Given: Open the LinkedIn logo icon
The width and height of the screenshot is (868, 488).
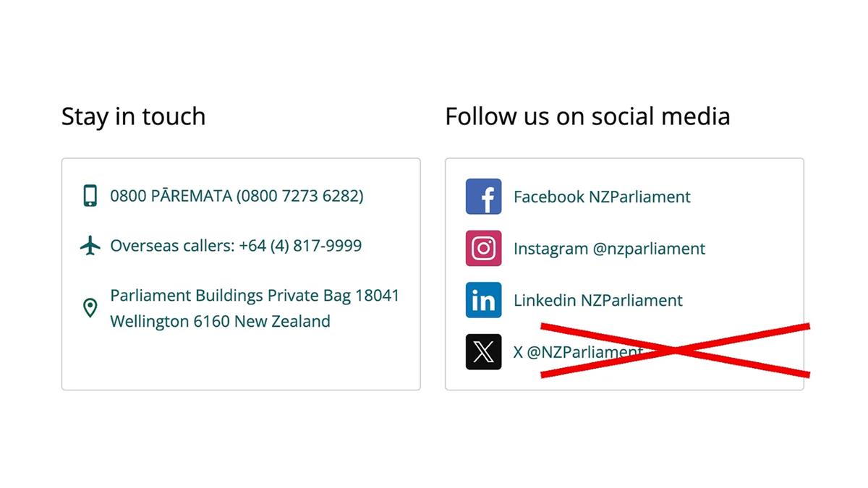Looking at the screenshot, I should point(483,300).
